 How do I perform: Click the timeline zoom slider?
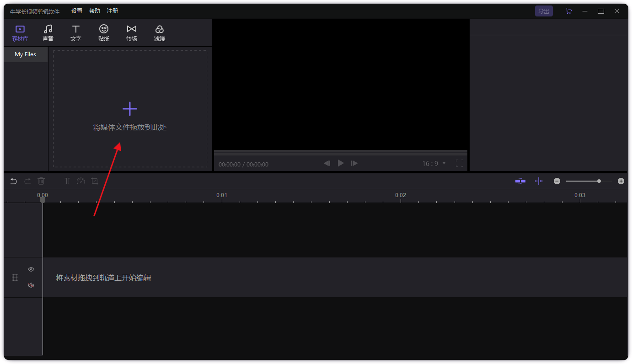589,181
